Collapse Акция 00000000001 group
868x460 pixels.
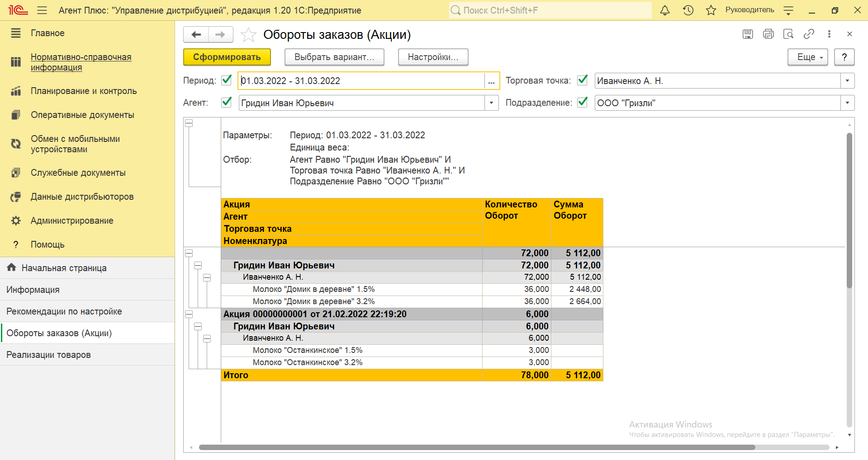tap(189, 314)
